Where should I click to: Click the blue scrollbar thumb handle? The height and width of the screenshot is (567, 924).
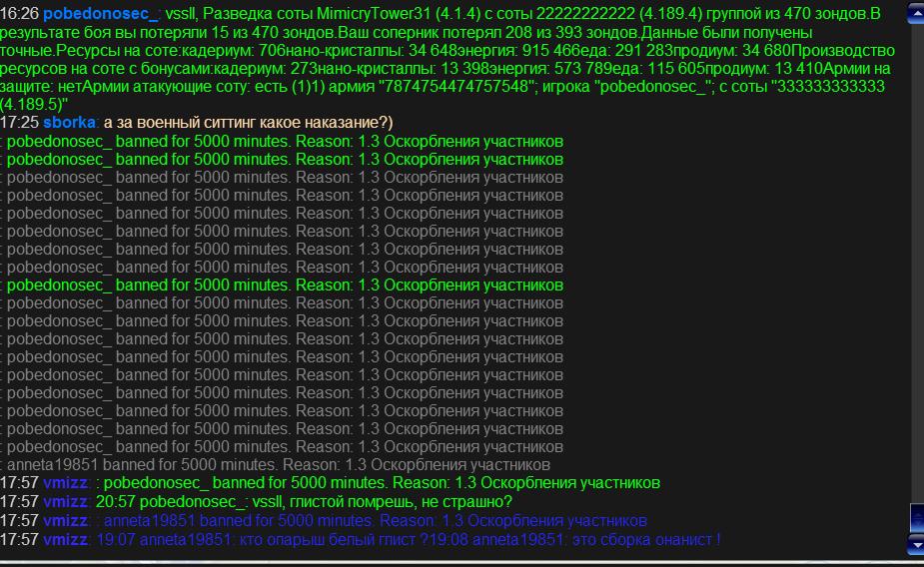tap(916, 519)
